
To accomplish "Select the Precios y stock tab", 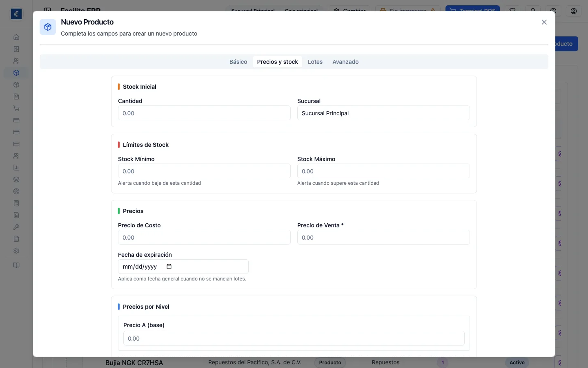I will point(278,62).
